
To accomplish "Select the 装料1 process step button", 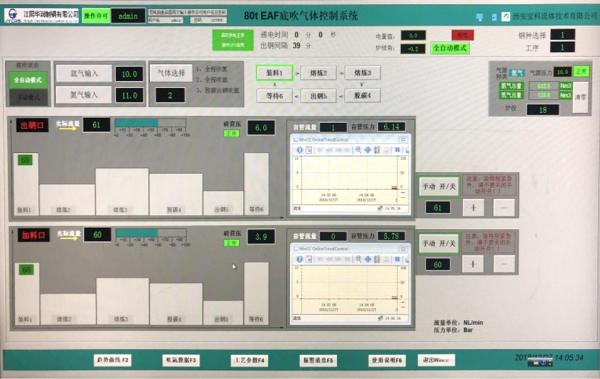I will point(274,73).
